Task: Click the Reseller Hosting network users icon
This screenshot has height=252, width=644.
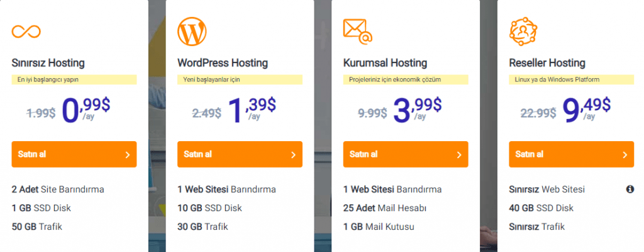Action: coord(523,31)
